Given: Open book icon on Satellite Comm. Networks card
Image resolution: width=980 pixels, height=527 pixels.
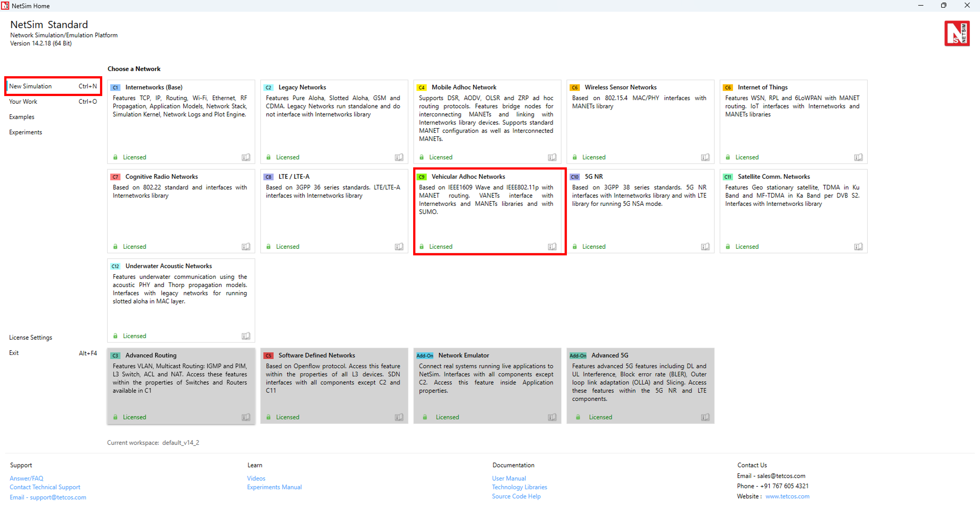Looking at the screenshot, I should (x=858, y=247).
